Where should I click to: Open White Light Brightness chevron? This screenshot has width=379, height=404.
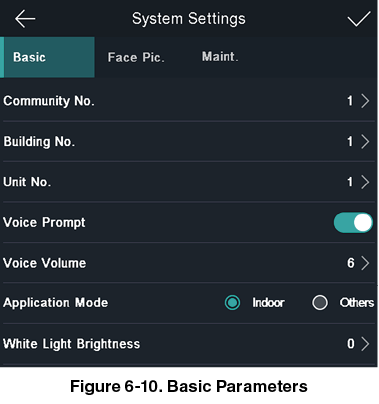pos(365,344)
